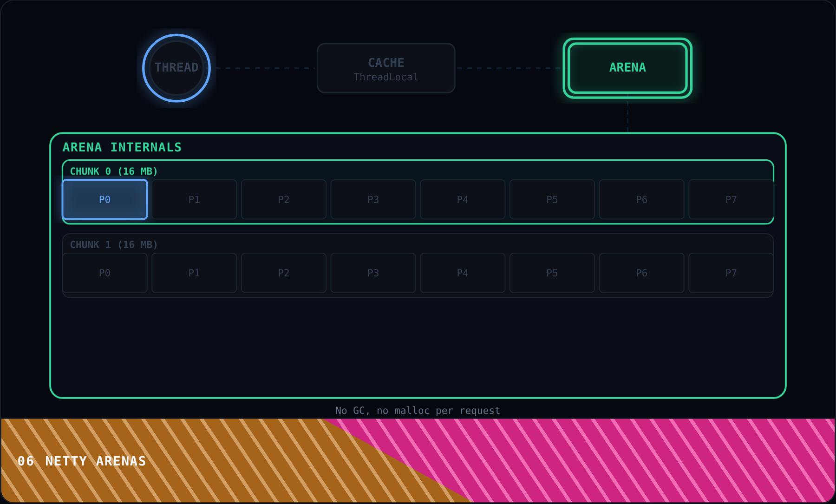Click the CHUNK 0 (16 MB) label

[114, 171]
